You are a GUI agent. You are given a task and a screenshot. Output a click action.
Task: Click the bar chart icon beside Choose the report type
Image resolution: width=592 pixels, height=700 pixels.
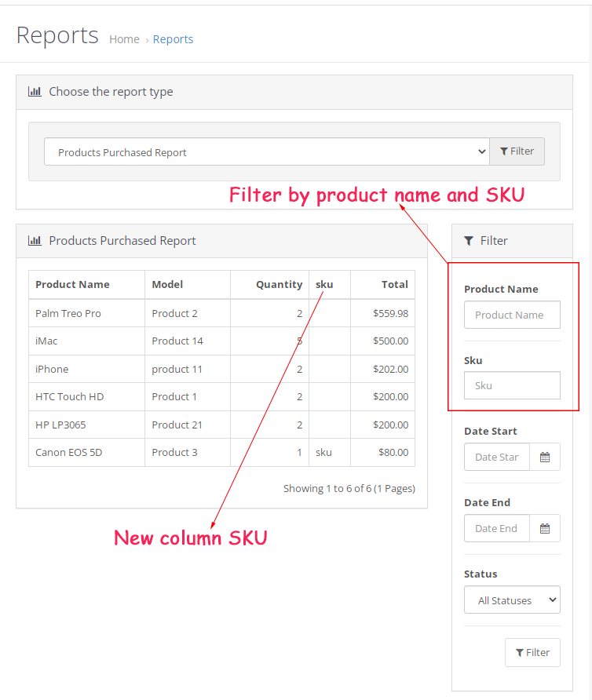point(35,91)
